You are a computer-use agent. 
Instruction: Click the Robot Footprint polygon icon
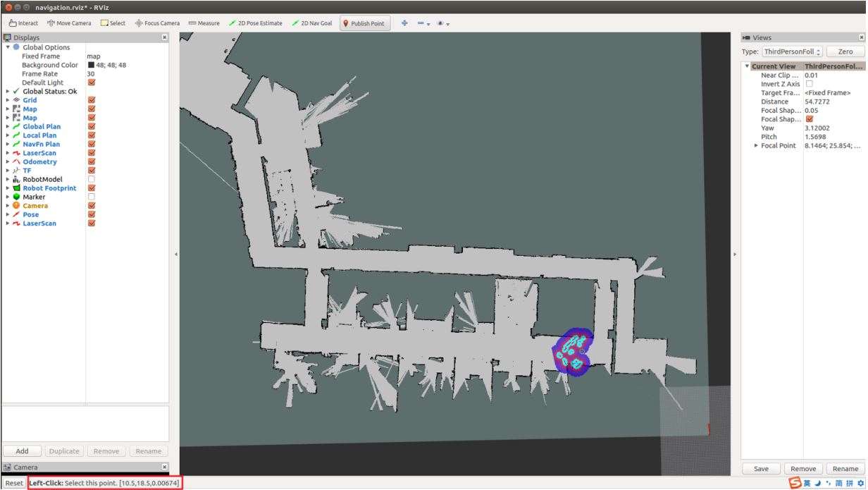pyautogui.click(x=18, y=188)
